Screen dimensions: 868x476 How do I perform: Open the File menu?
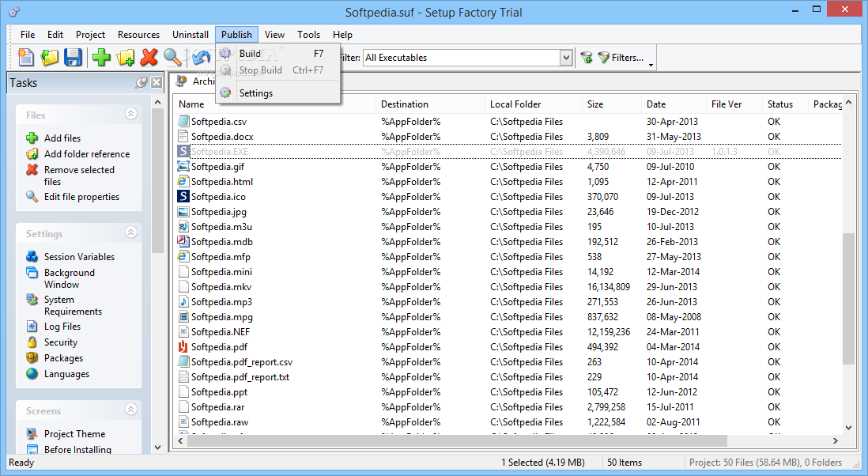point(28,34)
